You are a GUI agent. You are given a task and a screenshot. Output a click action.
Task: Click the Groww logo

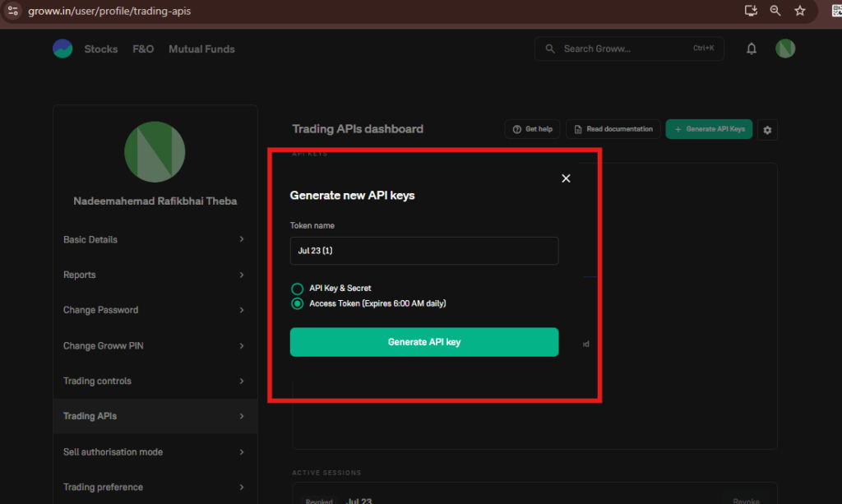point(62,49)
